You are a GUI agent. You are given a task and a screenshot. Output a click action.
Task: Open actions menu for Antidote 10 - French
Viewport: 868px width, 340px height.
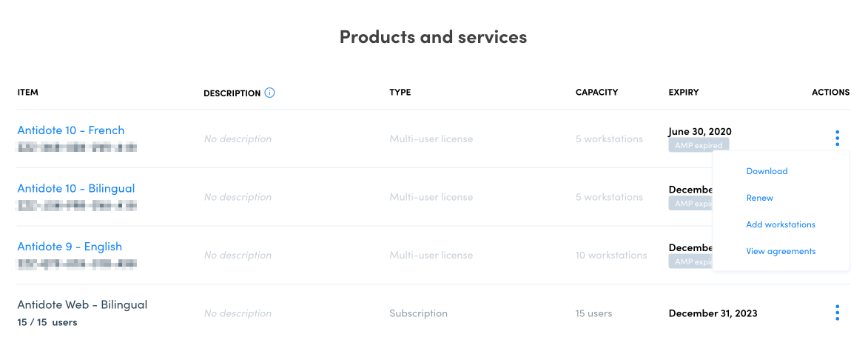pos(837,139)
